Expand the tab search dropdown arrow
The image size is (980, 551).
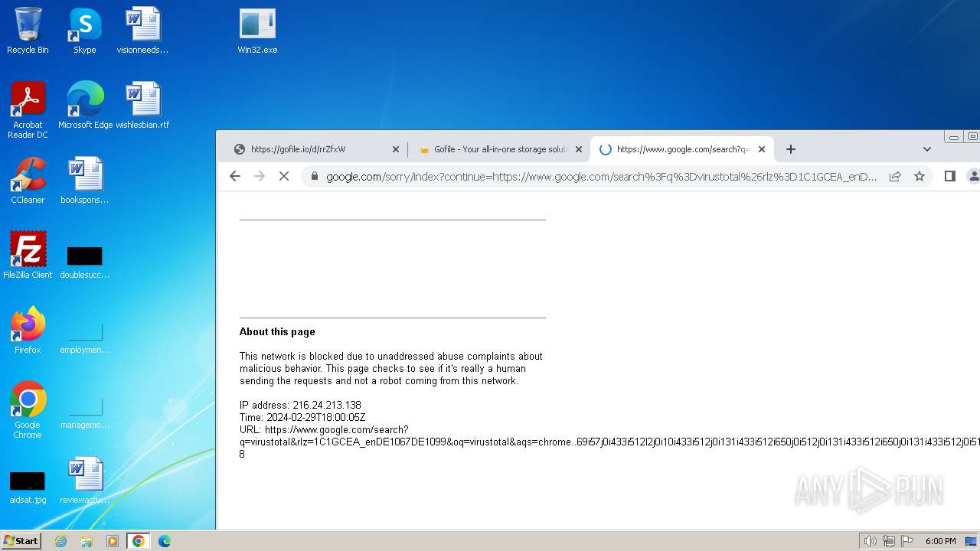(926, 149)
